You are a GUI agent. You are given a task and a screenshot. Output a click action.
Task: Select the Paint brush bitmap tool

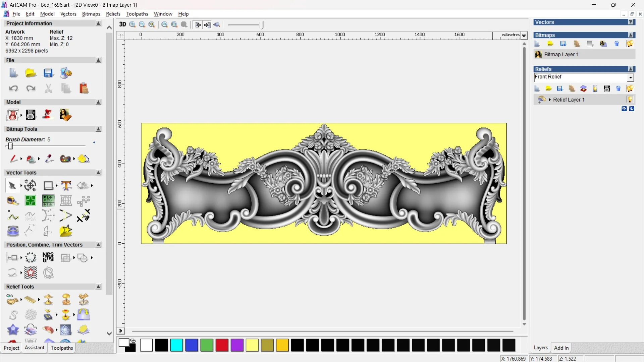[13, 159]
